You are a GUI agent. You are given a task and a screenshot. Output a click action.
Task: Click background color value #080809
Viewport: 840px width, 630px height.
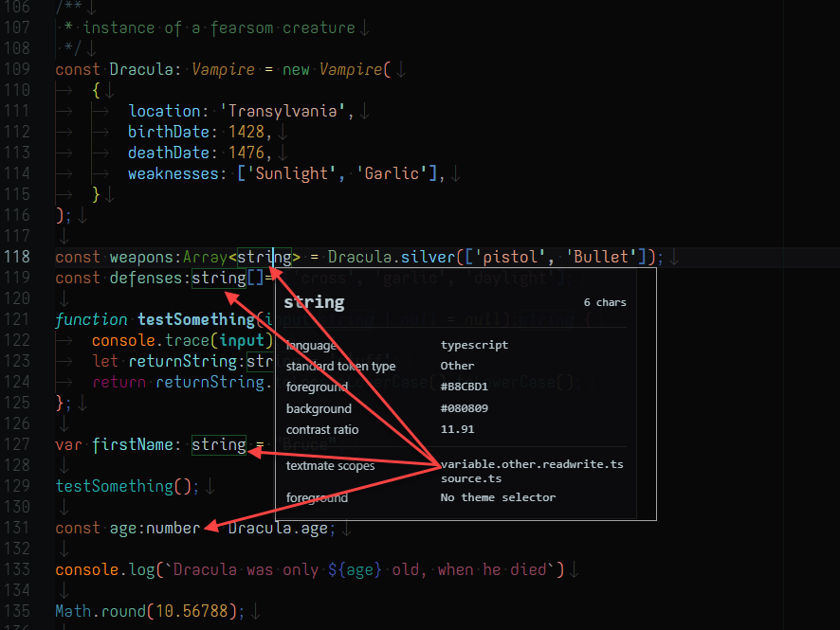(x=464, y=408)
